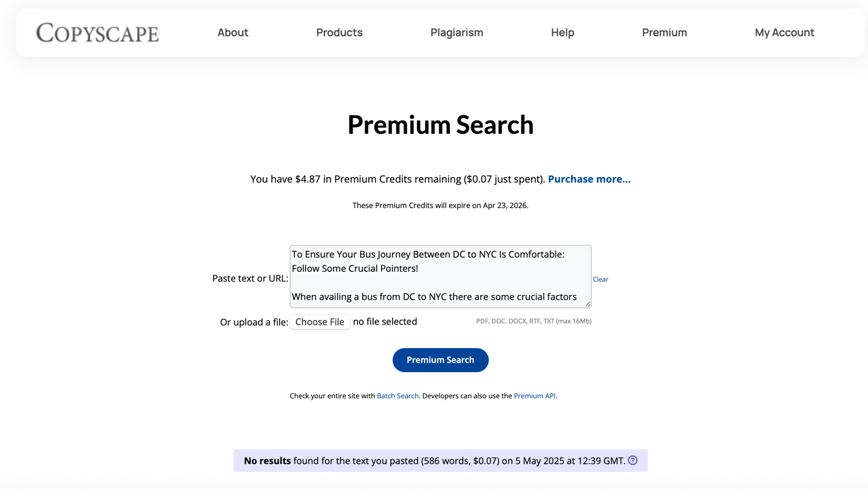This screenshot has height=489, width=868.
Task: Click the textarea resize handle corner
Action: (x=587, y=303)
